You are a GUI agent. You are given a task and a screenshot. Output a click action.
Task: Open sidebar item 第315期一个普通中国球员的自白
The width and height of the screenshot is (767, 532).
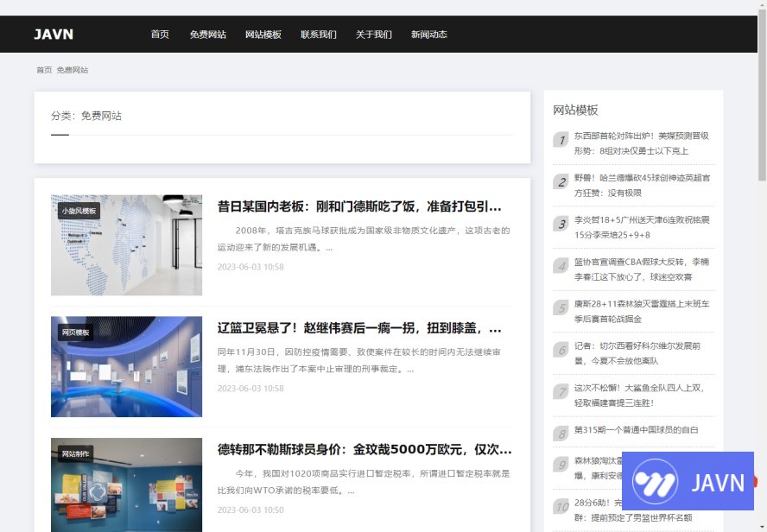pyautogui.click(x=636, y=430)
